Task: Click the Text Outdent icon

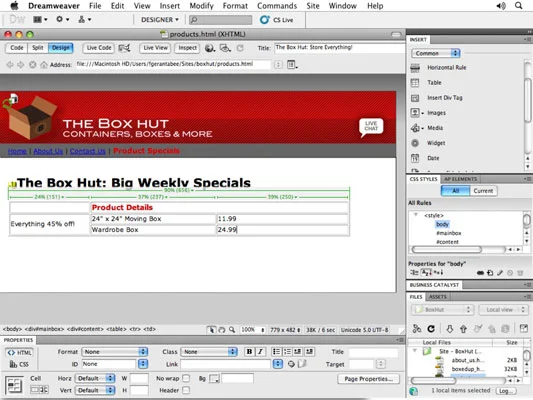Action: (x=298, y=351)
